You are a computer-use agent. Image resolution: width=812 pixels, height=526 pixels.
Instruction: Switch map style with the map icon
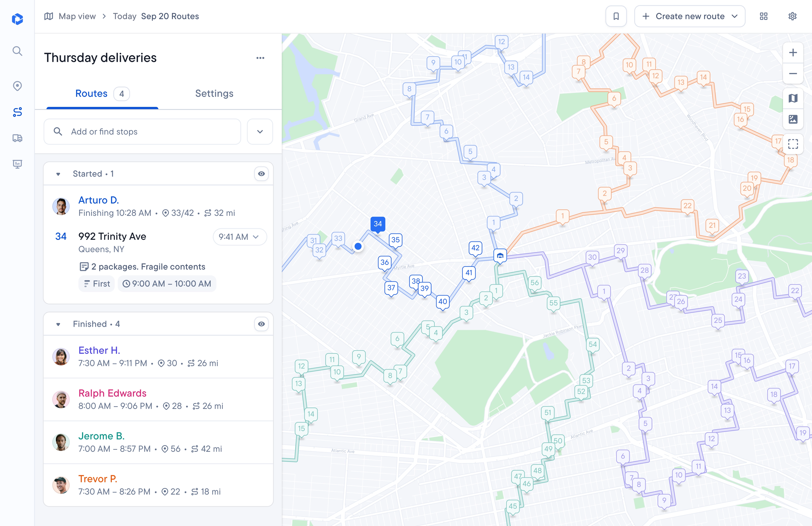[793, 98]
